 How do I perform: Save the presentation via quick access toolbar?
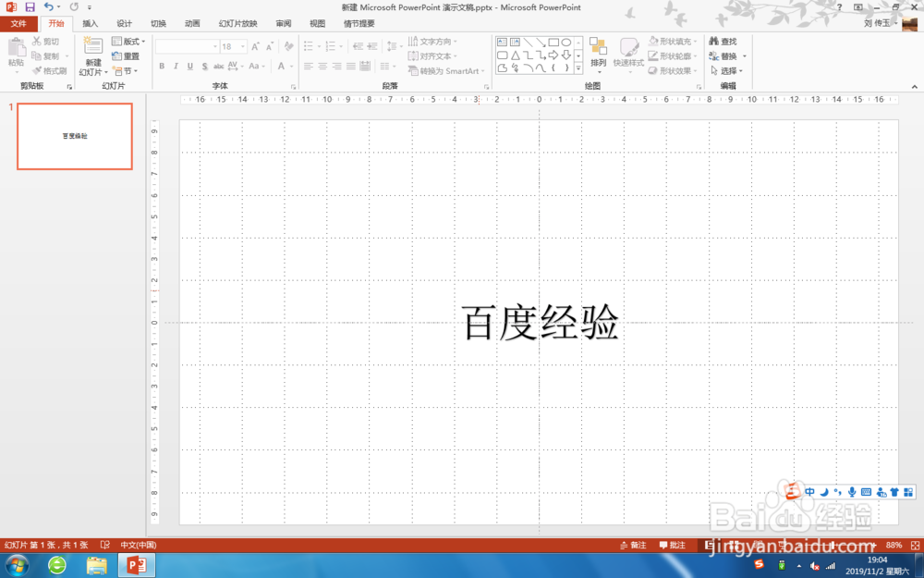[30, 7]
